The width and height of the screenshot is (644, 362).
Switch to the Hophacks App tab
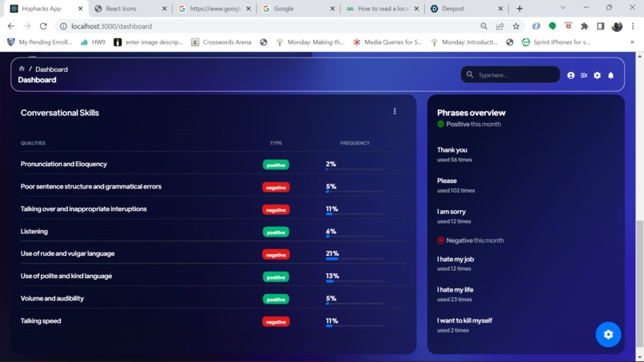coord(46,9)
